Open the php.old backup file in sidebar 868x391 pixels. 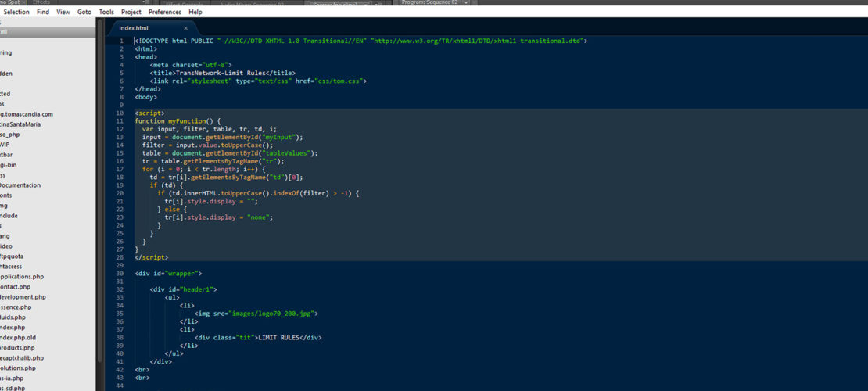18,337
